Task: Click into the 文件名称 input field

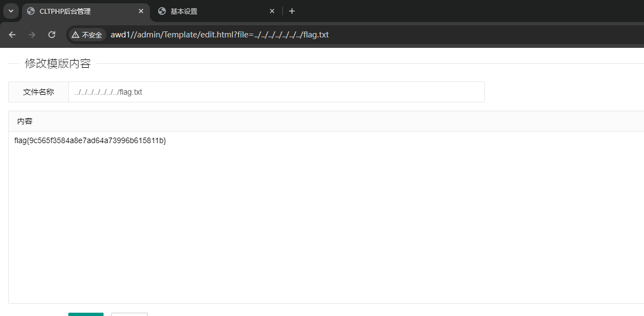Action: point(277,92)
